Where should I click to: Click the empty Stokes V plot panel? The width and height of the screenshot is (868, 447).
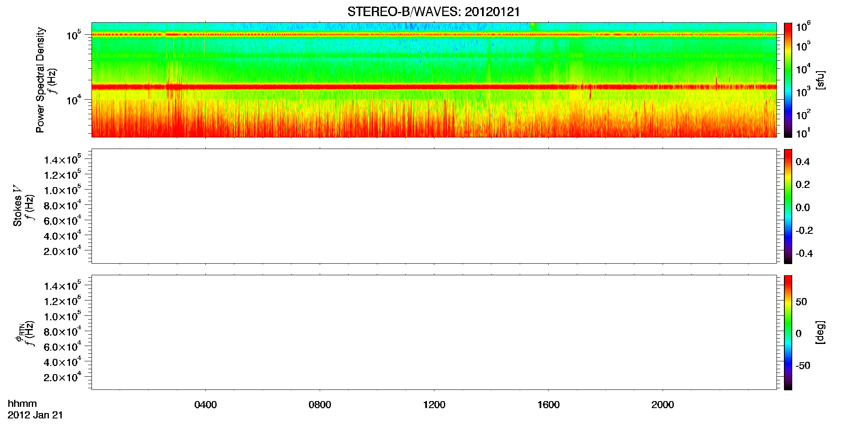tap(434, 206)
